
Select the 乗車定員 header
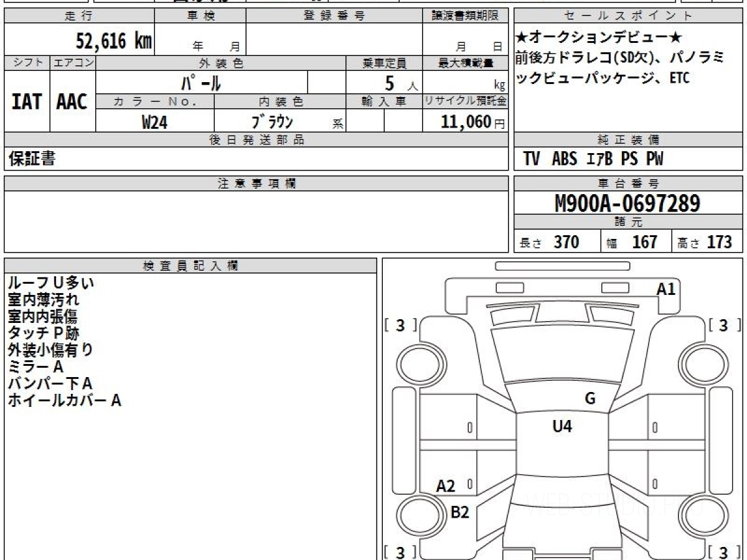pyautogui.click(x=384, y=63)
